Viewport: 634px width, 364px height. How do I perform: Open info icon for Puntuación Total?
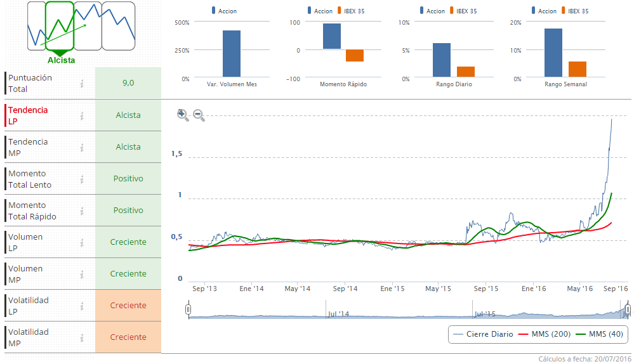click(82, 84)
